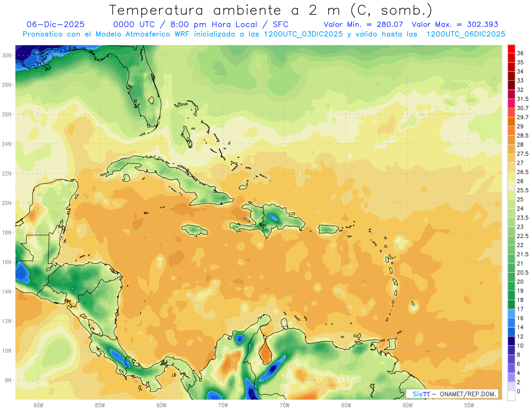Click the '55W' longitude label
Image resolution: width=532 pixels, height=411 pixels.
(x=469, y=405)
